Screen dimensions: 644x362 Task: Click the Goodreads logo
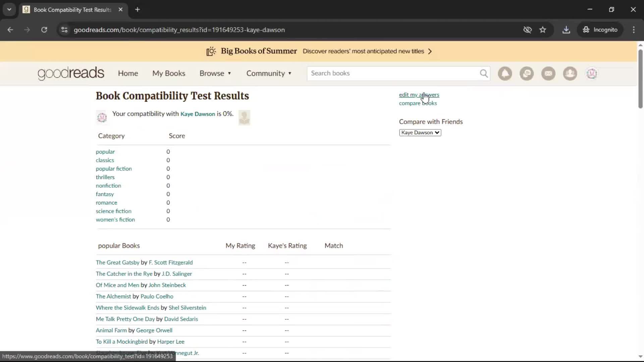point(71,73)
